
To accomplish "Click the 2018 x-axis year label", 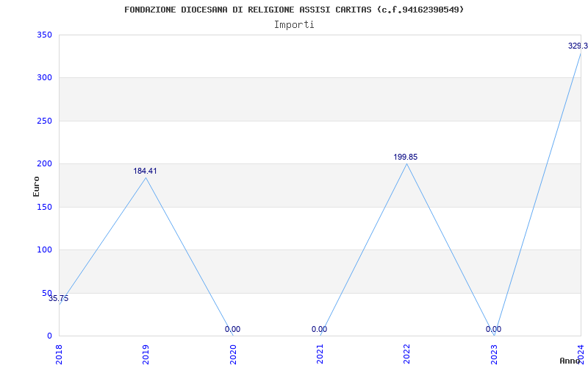I will coord(59,355).
